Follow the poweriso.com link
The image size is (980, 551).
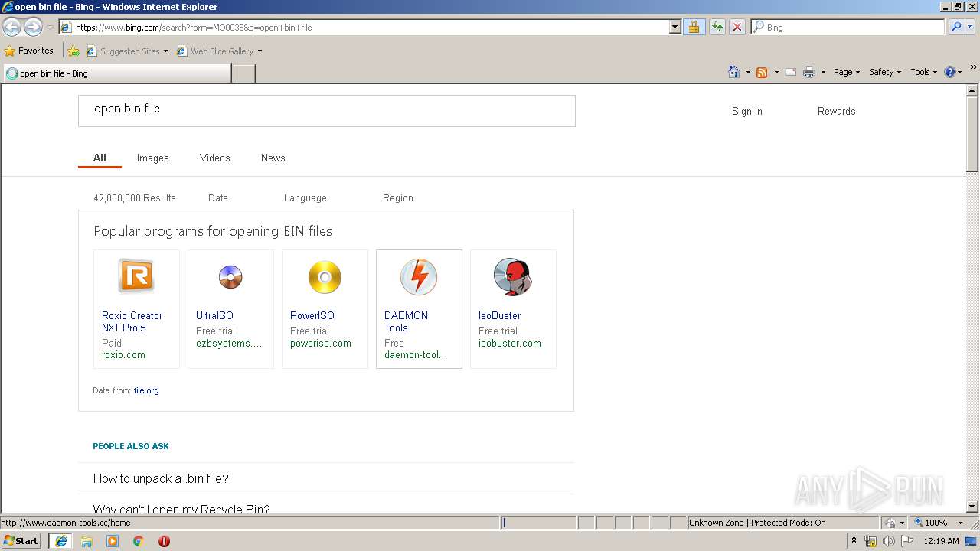[320, 343]
